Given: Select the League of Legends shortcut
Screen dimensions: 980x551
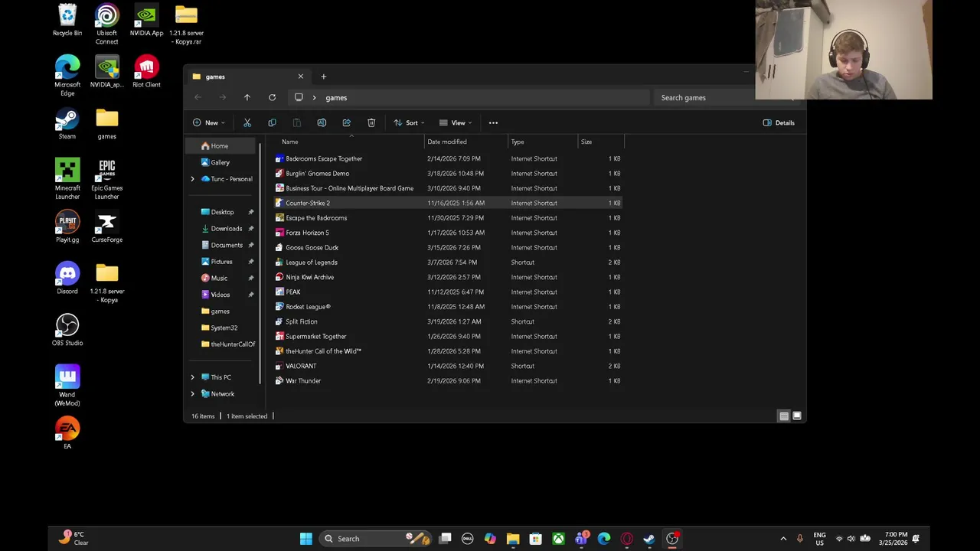Looking at the screenshot, I should coord(448,262).
